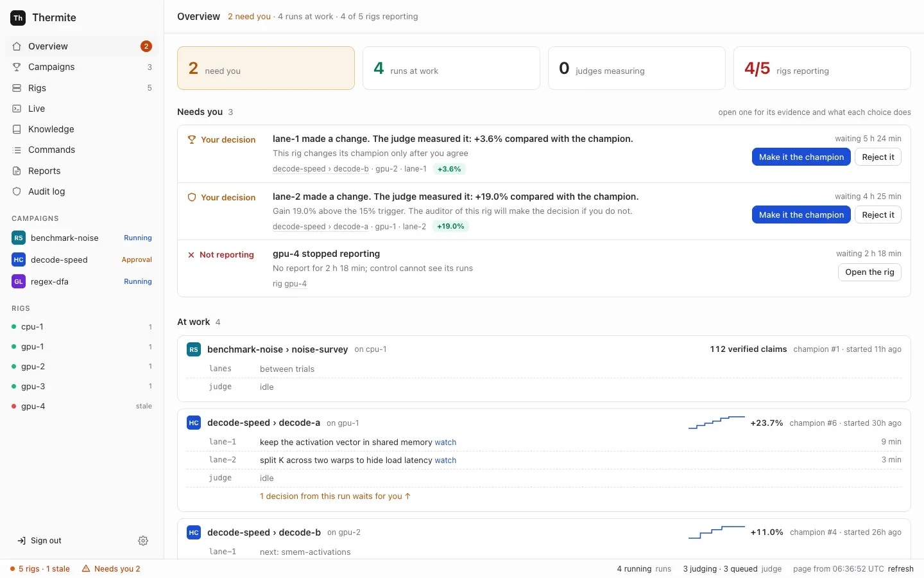This screenshot has height=578, width=924.
Task: Click the Knowledge book icon
Action: (x=17, y=129)
